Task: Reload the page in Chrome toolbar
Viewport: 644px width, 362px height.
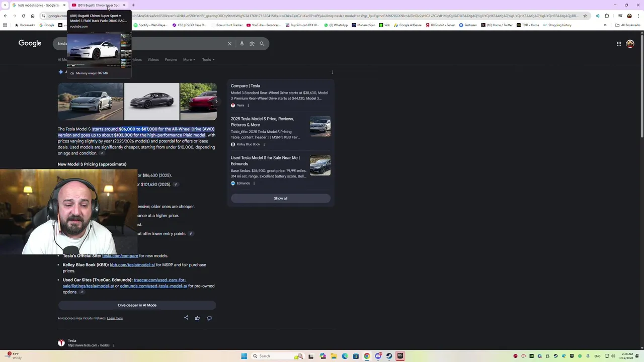Action: tap(23, 16)
